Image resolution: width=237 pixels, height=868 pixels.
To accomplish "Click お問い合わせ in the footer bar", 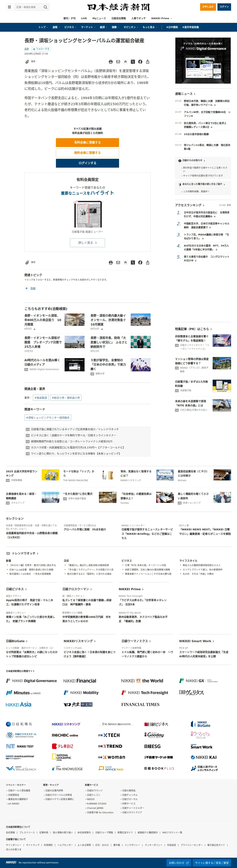I will [x=179, y=863].
